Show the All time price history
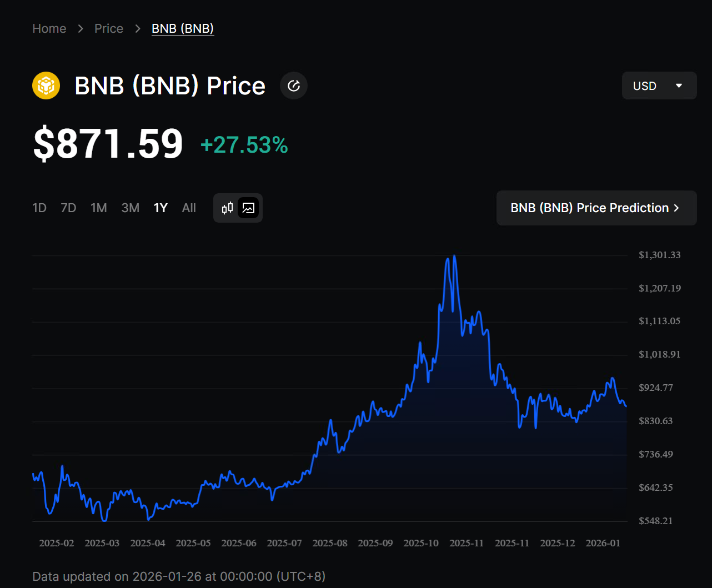Image resolution: width=712 pixels, height=588 pixels. 189,208
